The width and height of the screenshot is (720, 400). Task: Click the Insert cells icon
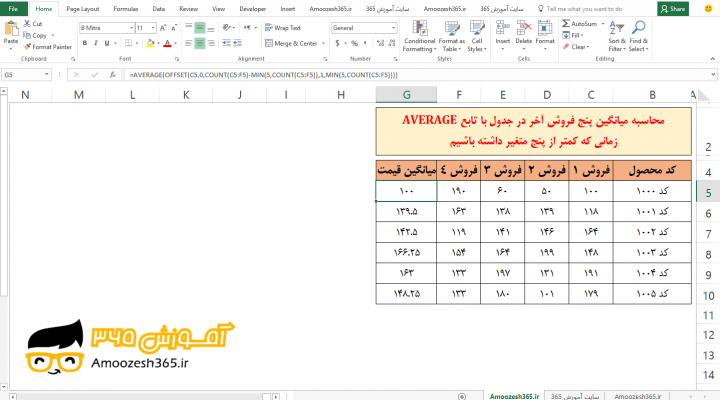pos(503,28)
